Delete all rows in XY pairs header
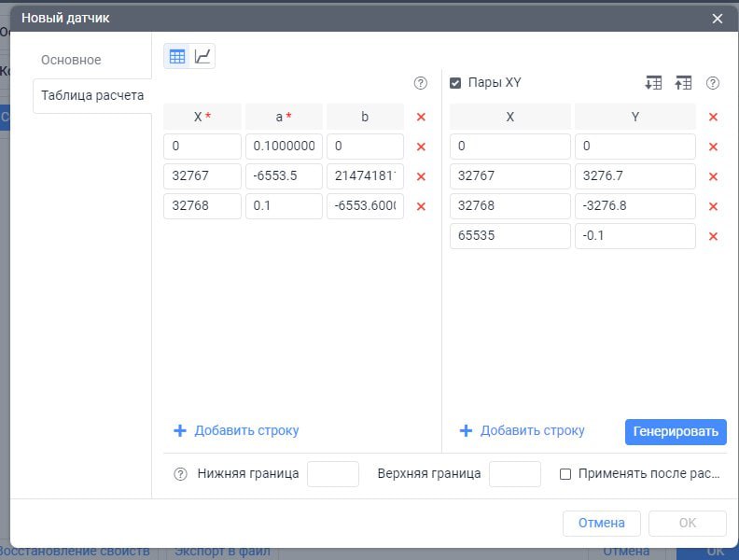 click(x=713, y=117)
